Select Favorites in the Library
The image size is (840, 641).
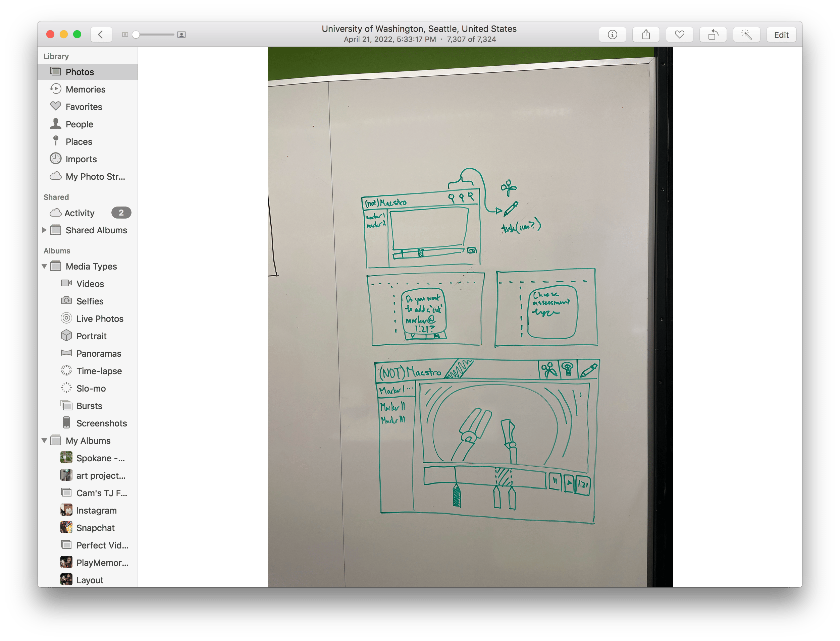click(84, 107)
